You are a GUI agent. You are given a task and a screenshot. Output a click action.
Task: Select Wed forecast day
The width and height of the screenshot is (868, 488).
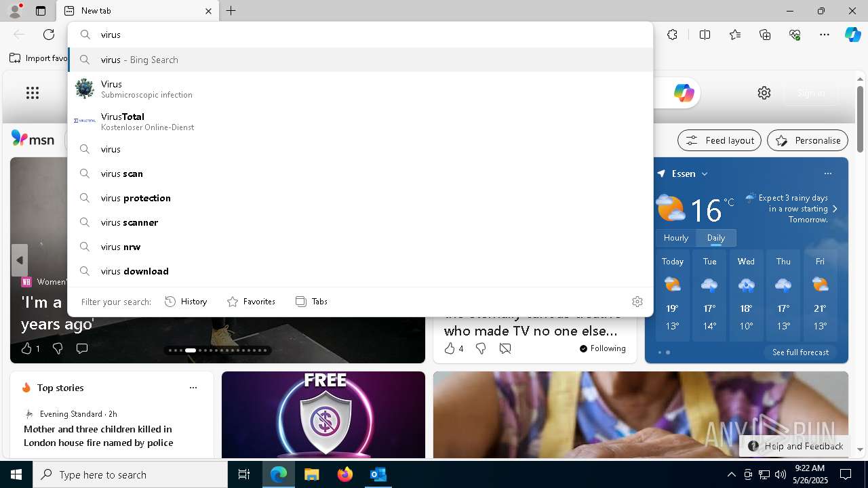tap(746, 296)
